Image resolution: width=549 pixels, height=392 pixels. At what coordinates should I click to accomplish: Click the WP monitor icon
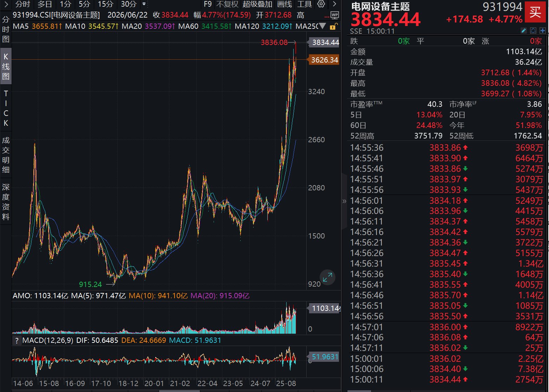[335, 15]
